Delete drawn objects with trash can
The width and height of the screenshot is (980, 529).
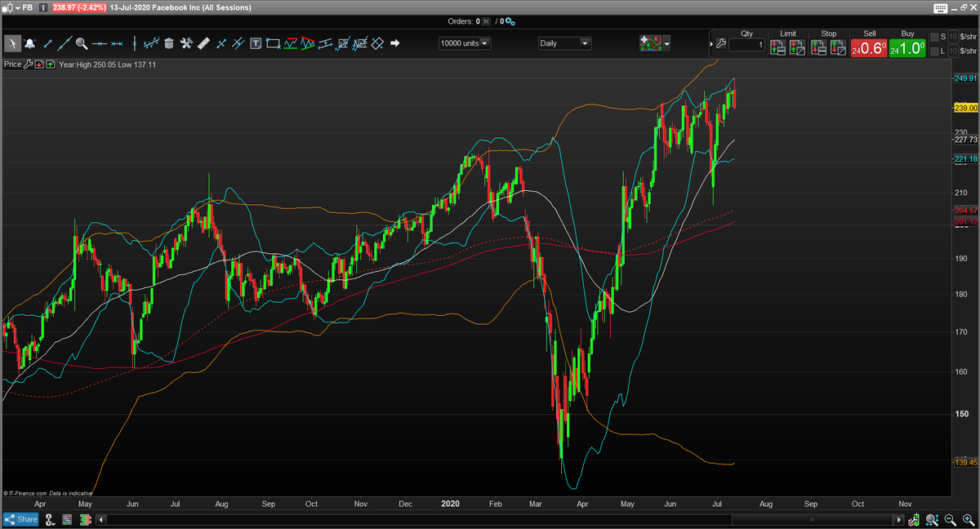tap(169, 43)
